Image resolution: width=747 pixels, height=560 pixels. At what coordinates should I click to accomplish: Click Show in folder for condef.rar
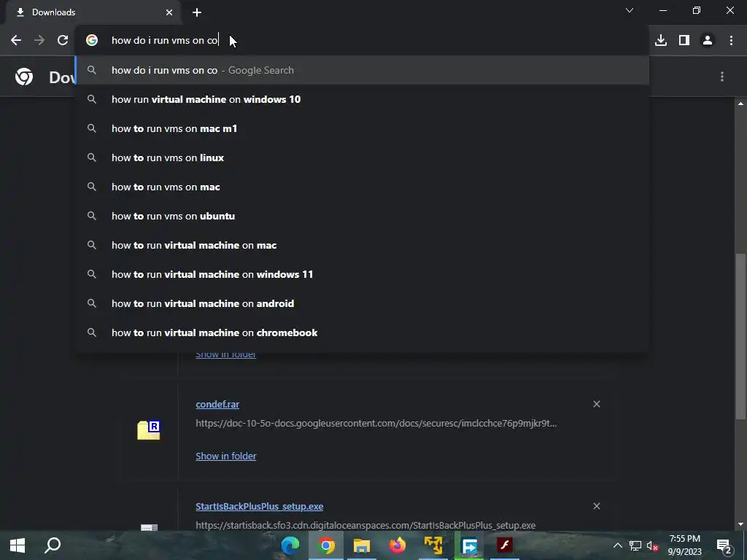(226, 456)
